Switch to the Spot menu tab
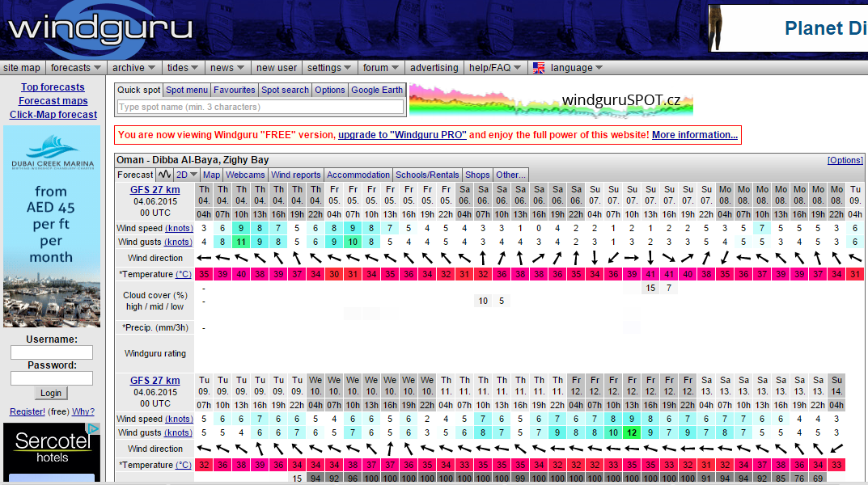Screen dimensions: 868x485 point(187,91)
